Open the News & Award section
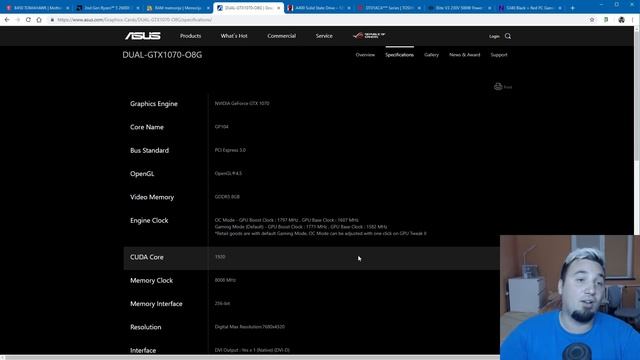 click(x=464, y=55)
